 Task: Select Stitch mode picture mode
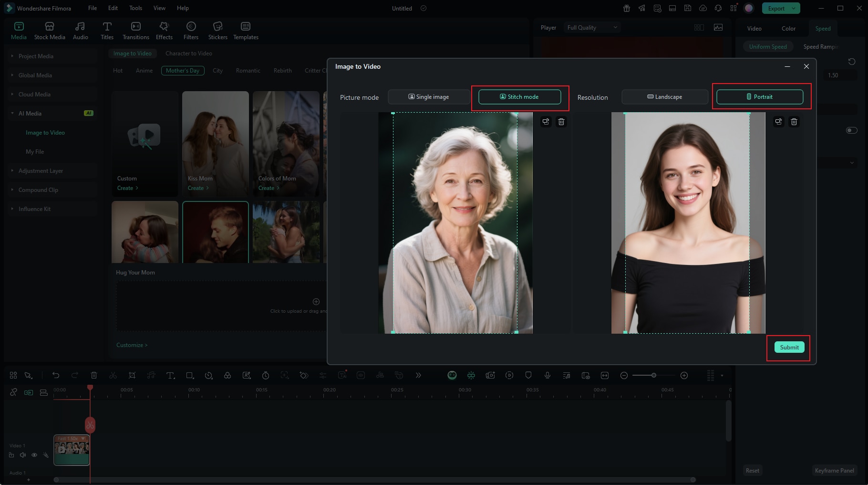pyautogui.click(x=519, y=97)
